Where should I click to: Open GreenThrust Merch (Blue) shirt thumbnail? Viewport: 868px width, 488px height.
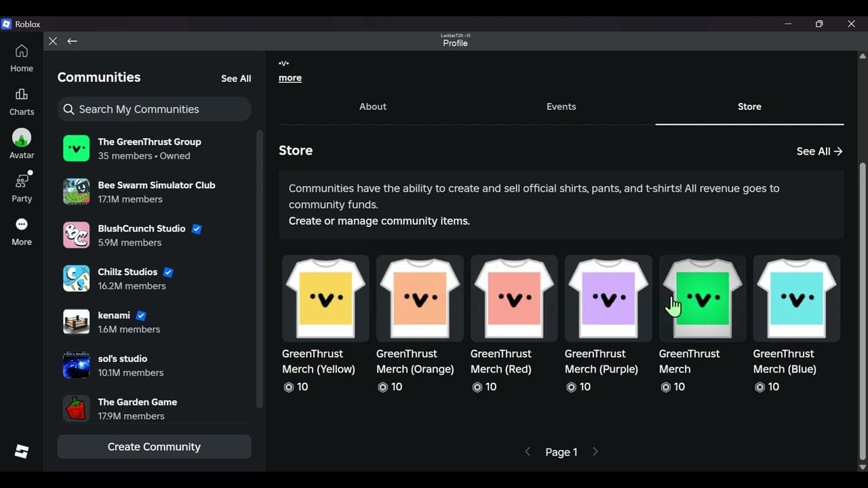[797, 298]
